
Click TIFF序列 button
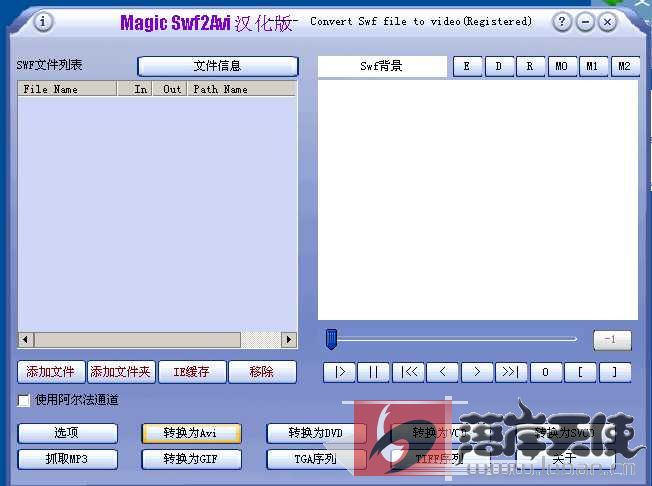click(440, 459)
